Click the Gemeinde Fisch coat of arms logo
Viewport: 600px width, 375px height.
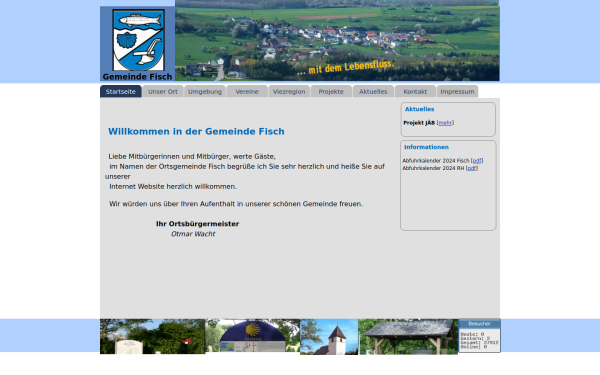pyautogui.click(x=139, y=40)
